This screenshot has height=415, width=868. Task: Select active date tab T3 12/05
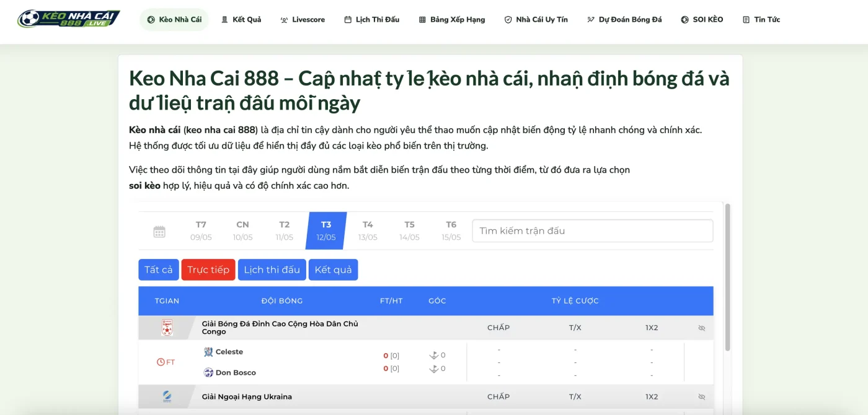326,230
